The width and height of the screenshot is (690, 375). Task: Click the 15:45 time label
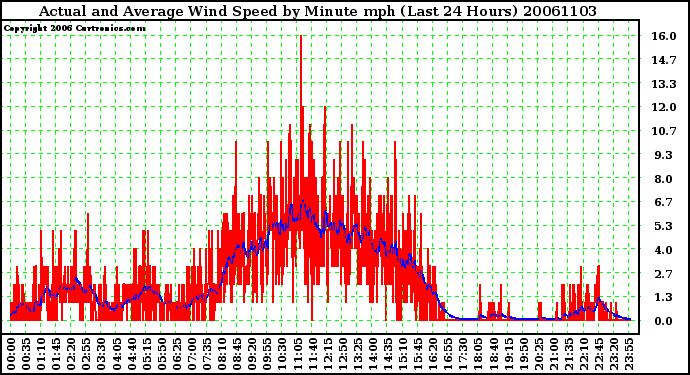pyautogui.click(x=418, y=354)
